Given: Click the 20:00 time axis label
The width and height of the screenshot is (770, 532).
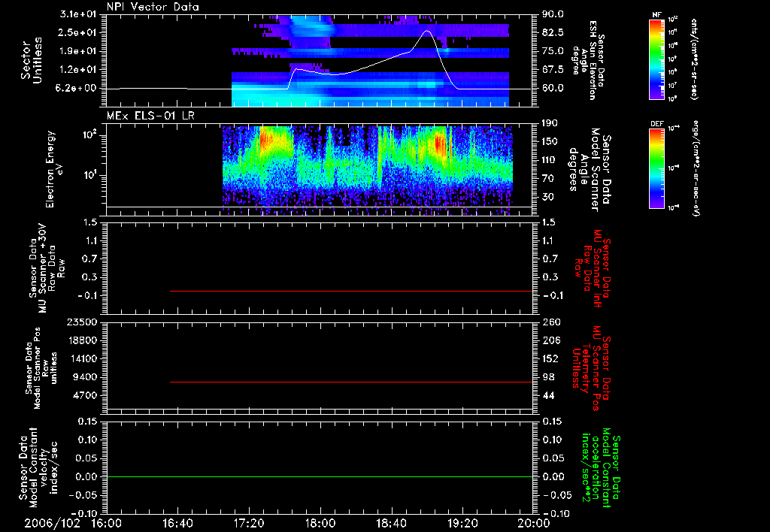Looking at the screenshot, I should point(534,523).
